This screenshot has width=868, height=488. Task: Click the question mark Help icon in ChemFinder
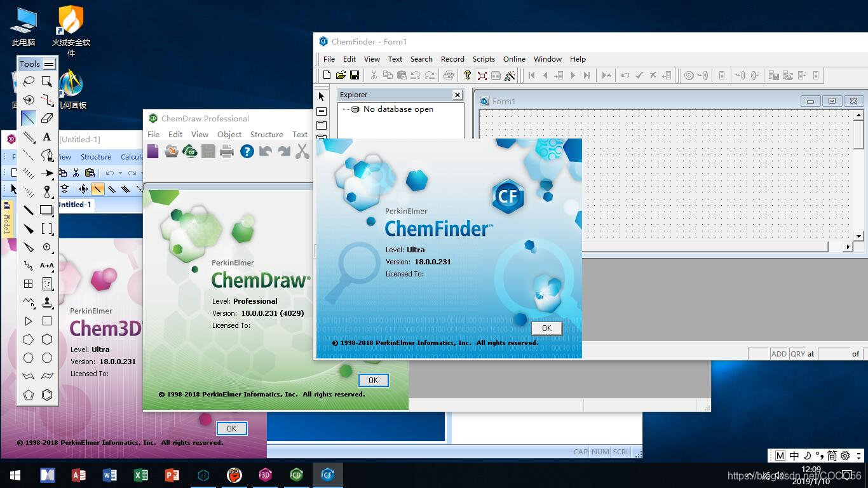click(468, 76)
